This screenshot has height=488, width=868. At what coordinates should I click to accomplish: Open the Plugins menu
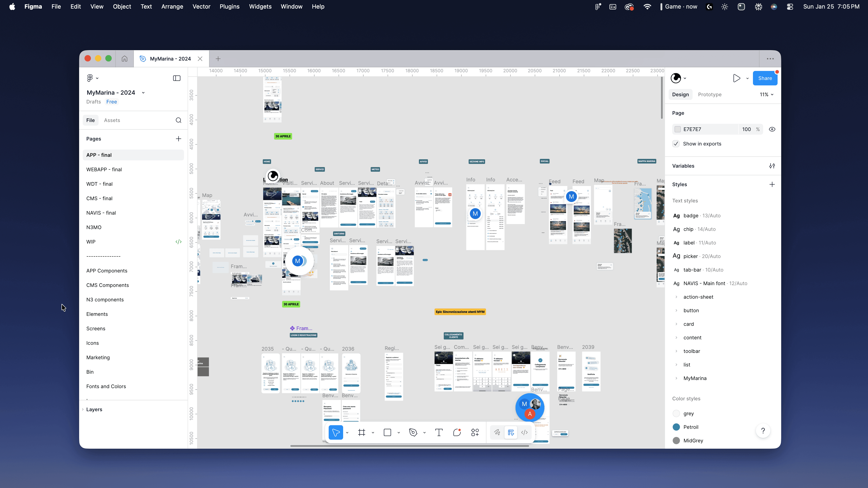(x=229, y=6)
